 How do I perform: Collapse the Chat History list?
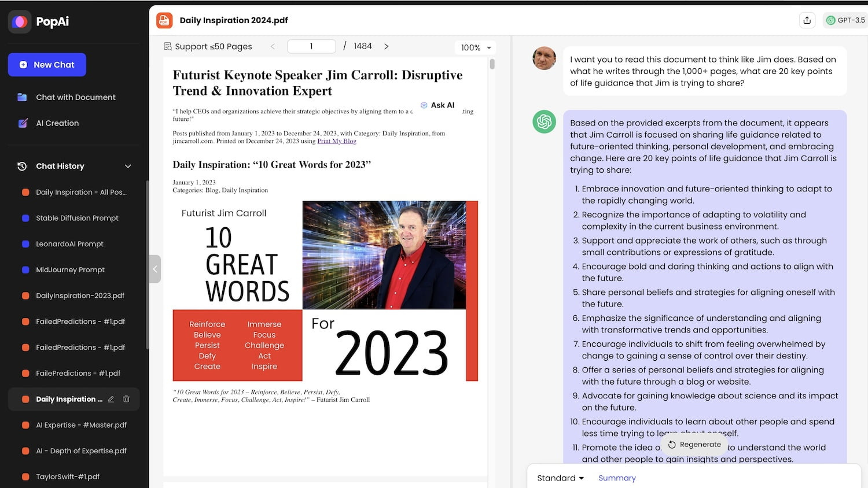tap(128, 167)
